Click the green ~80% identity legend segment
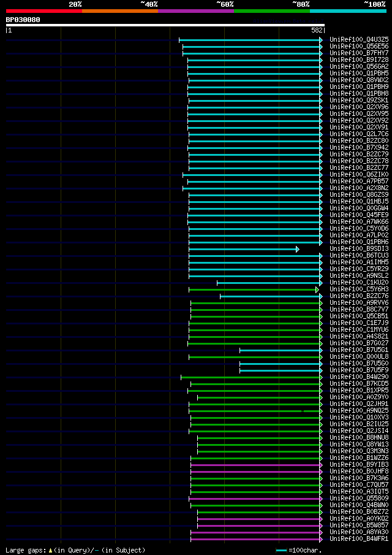The height and width of the screenshot is (555, 392). 272,11
